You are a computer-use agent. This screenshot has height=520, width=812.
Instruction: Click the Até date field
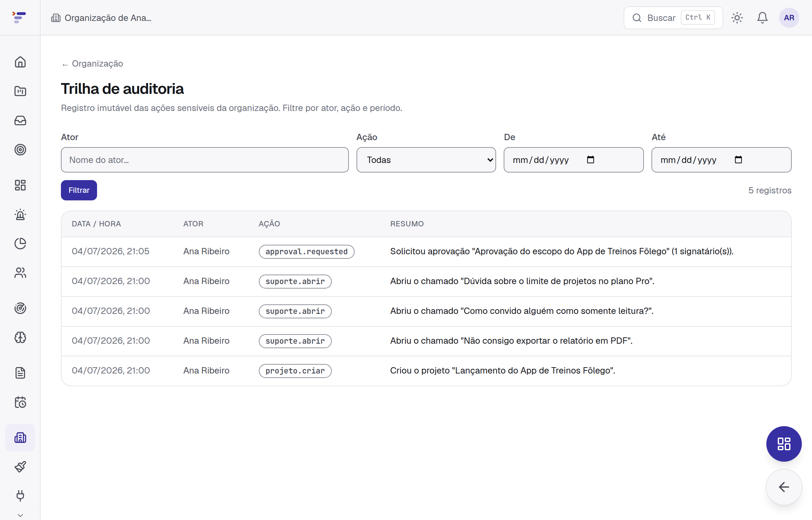pyautogui.click(x=721, y=160)
